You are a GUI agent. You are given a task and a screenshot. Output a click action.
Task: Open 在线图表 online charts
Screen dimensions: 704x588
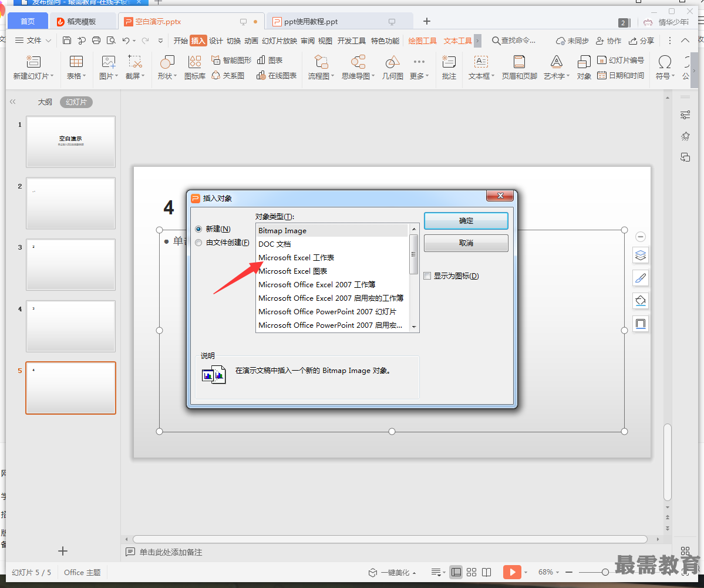point(277,75)
